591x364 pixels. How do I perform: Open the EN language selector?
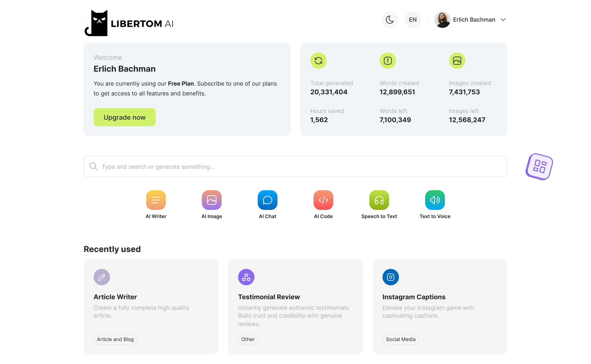[x=412, y=19]
